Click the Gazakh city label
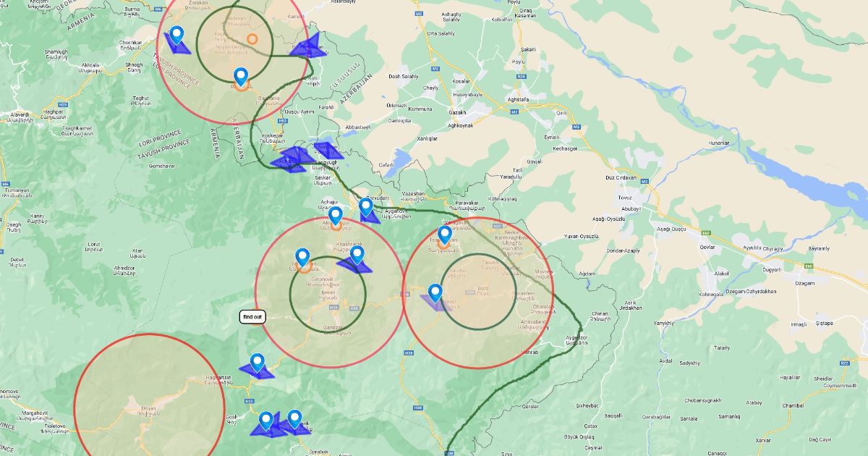 point(457,113)
